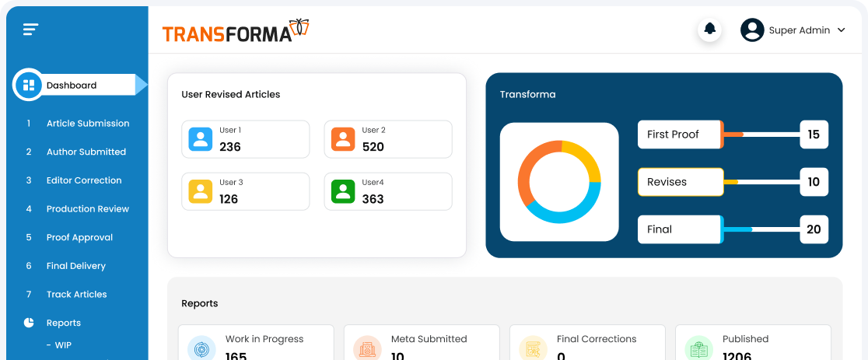
Task: Open the Final Corrections report card
Action: point(587,342)
